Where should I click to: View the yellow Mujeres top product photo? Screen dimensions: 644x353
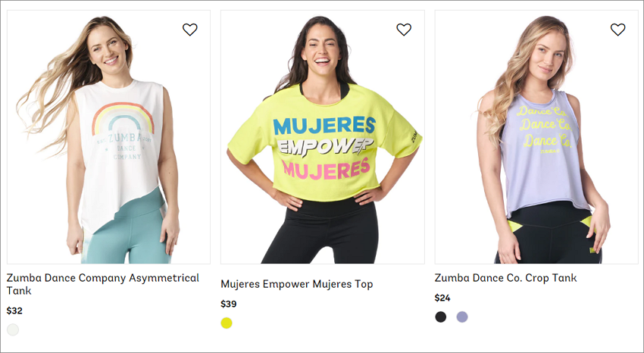tap(323, 137)
